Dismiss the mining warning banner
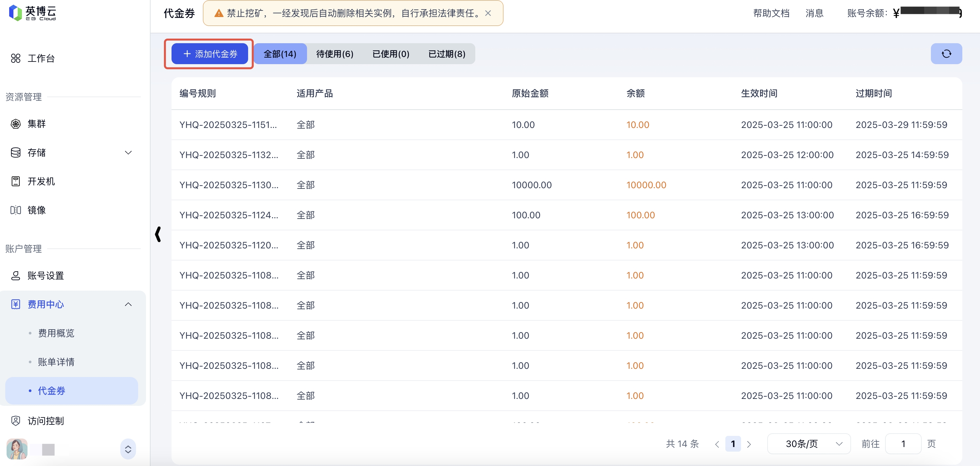This screenshot has width=980, height=466. pos(488,13)
